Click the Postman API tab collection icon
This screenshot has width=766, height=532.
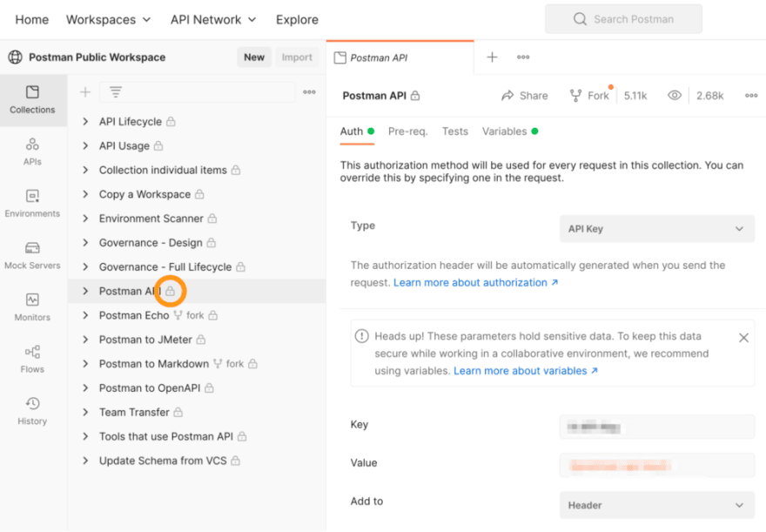pos(340,57)
